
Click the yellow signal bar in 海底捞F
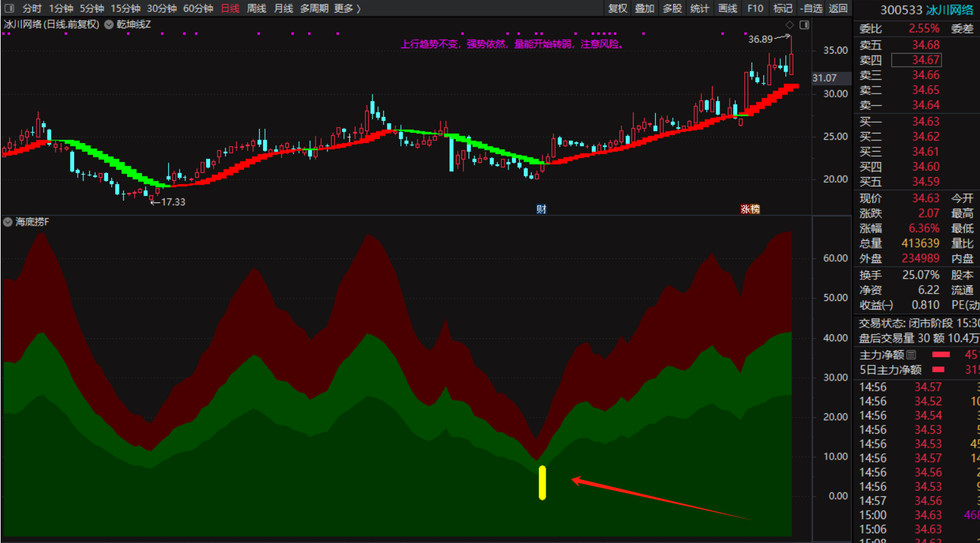[x=542, y=483]
